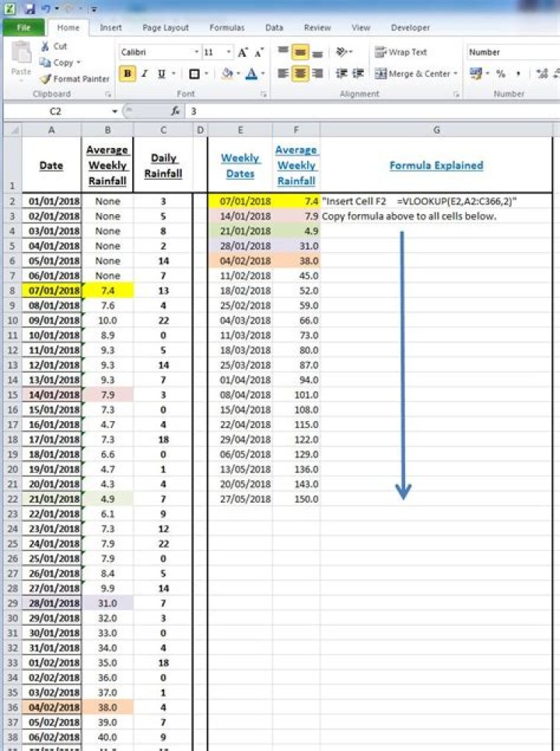
Task: Click the Copy icon
Action: coord(45,62)
